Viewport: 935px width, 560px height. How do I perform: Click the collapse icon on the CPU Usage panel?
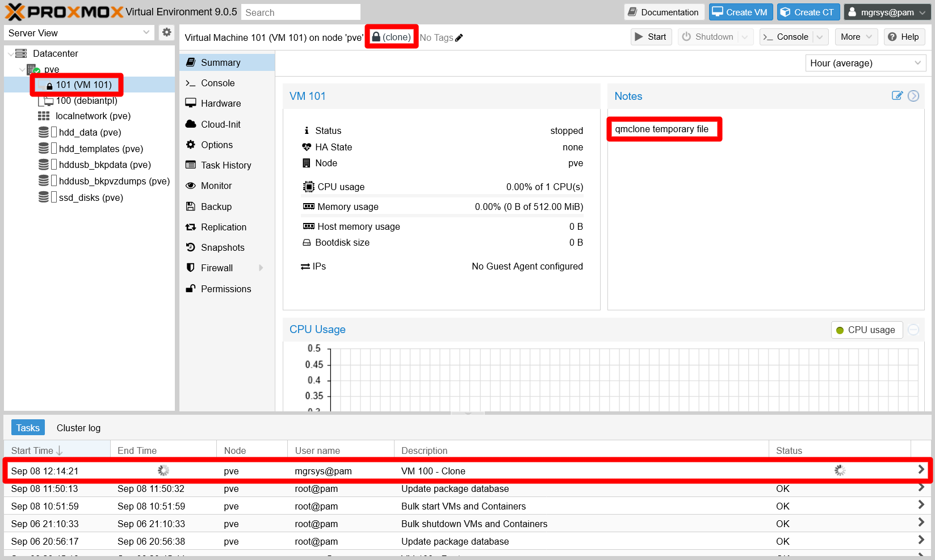(x=913, y=330)
